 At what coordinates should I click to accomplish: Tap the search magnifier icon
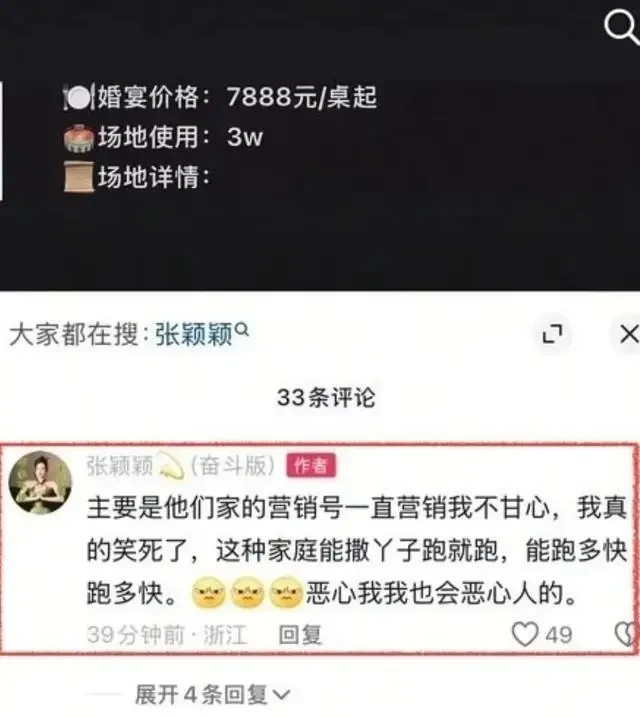(621, 27)
